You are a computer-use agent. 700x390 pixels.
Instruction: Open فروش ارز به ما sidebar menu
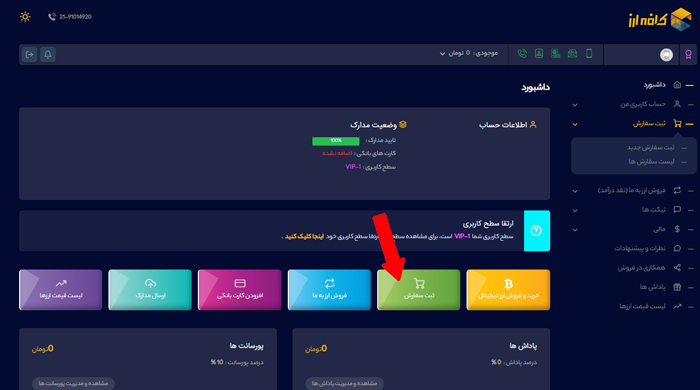tap(632, 190)
